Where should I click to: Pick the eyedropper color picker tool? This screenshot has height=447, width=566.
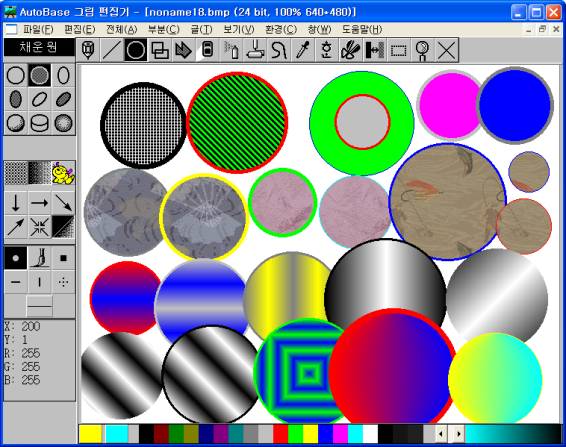click(x=303, y=50)
